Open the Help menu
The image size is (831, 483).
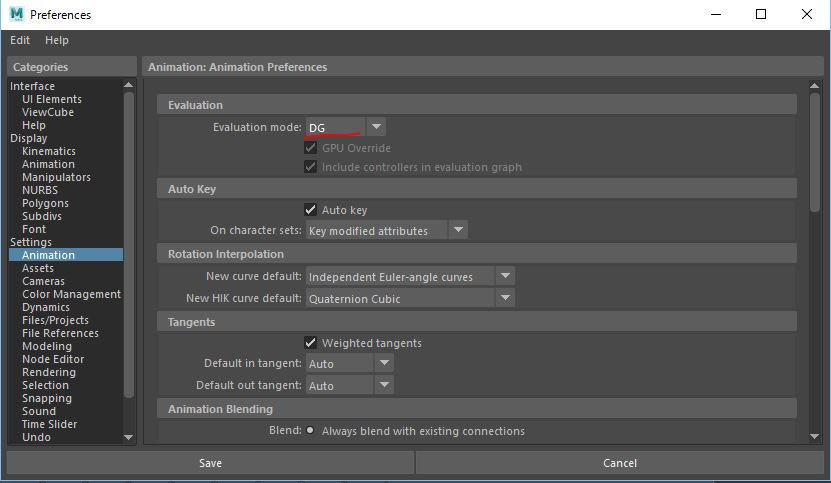[x=57, y=40]
